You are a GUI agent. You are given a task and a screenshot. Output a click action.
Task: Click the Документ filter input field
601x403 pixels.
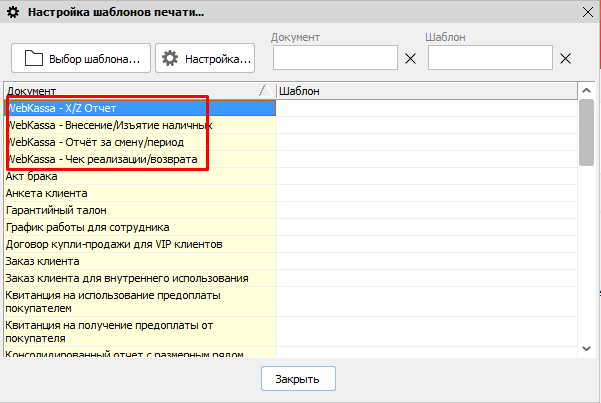335,58
